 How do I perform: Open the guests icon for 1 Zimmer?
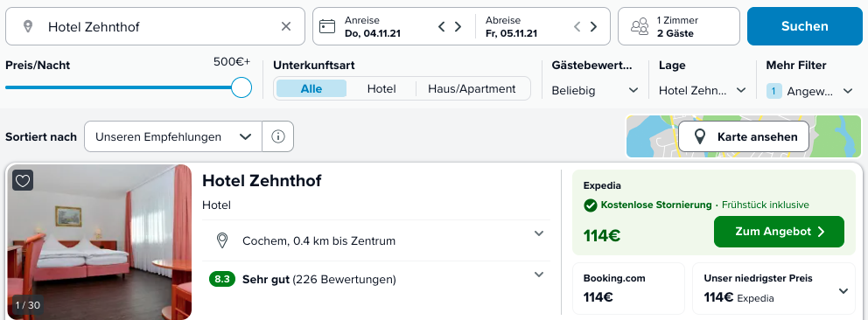tap(640, 26)
